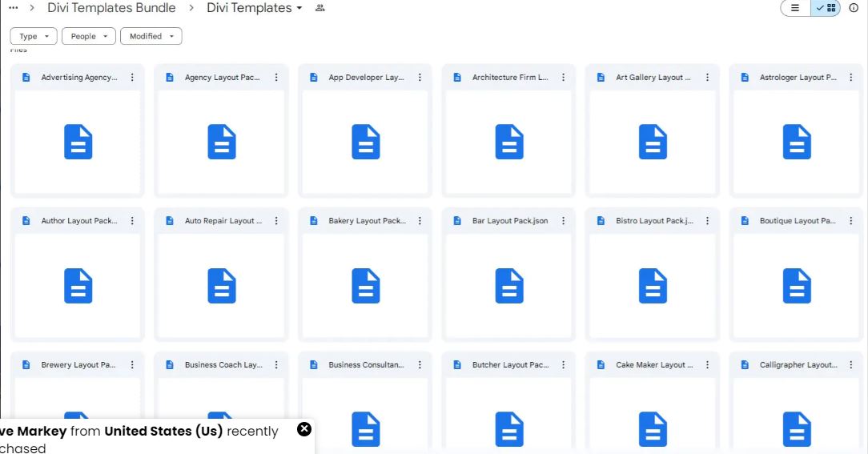Image resolution: width=868 pixels, height=454 pixels.
Task: Open more options for Architecture Firm file
Action: (564, 78)
